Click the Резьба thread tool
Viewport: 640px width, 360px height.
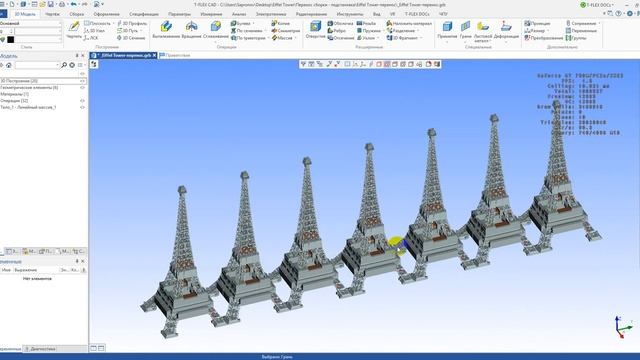(366, 24)
